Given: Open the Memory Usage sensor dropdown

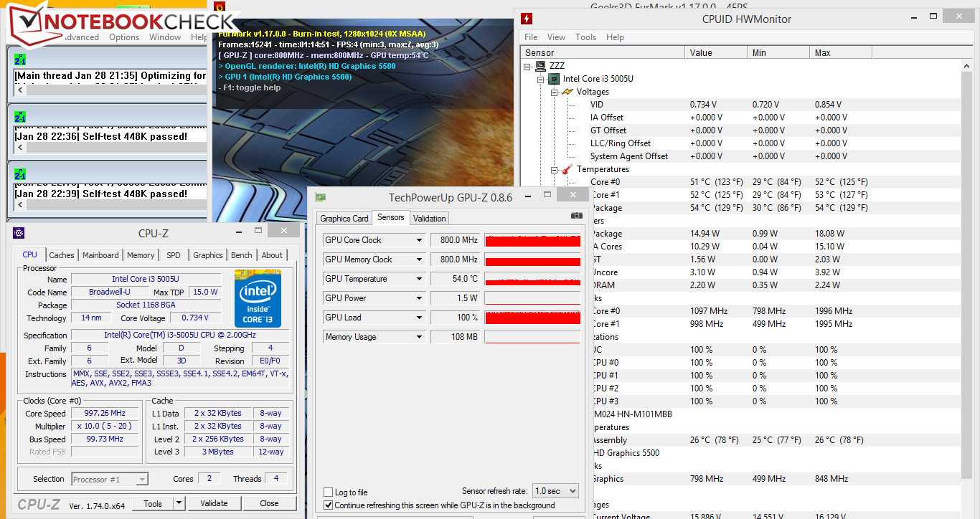Looking at the screenshot, I should (420, 337).
